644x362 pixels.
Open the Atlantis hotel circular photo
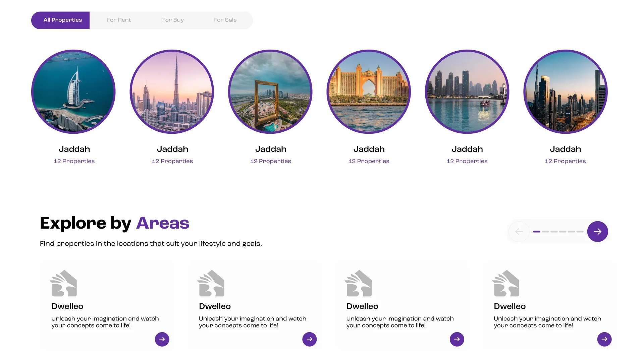369,92
